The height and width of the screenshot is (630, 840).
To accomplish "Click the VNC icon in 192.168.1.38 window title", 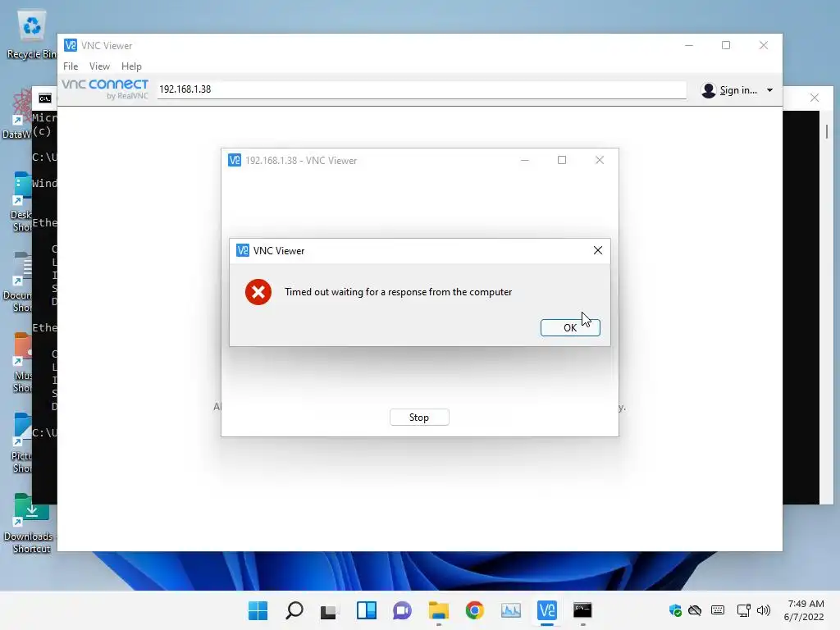I will [235, 160].
